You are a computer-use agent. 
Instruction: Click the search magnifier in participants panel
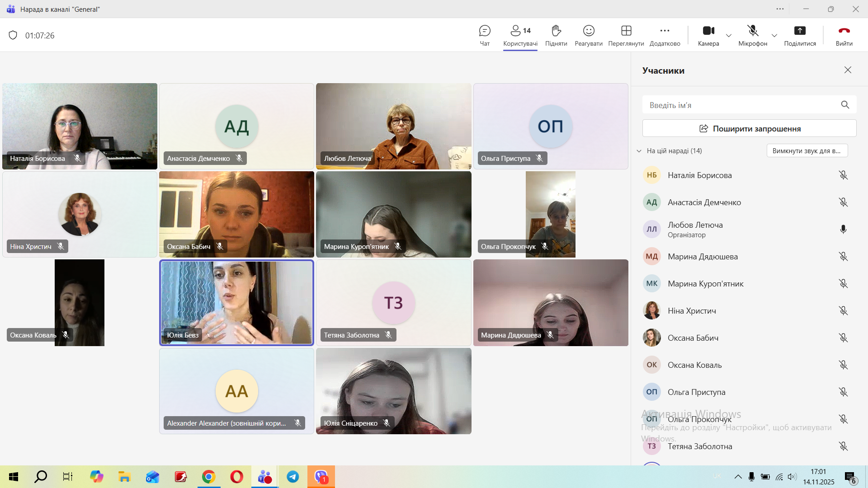tap(845, 105)
